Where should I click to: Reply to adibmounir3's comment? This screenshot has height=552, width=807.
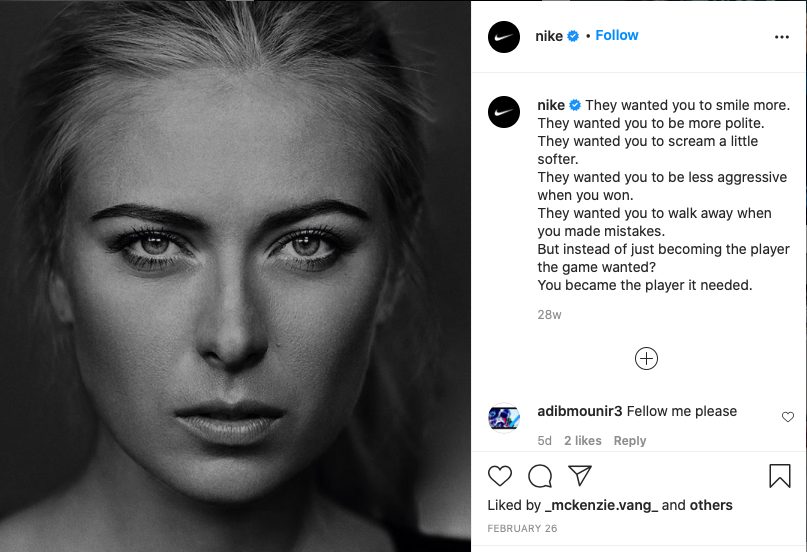click(629, 441)
